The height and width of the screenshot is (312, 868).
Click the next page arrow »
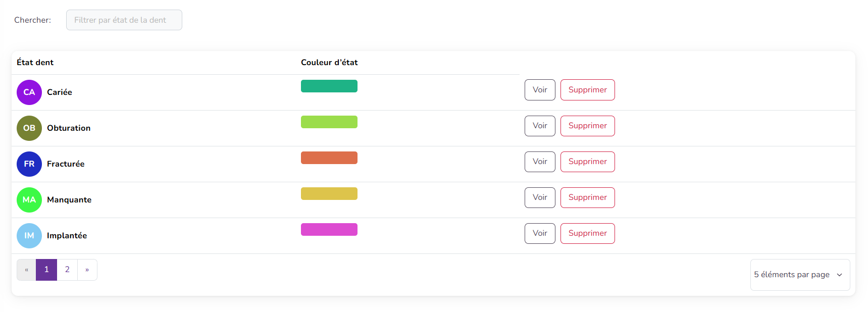pyautogui.click(x=87, y=270)
